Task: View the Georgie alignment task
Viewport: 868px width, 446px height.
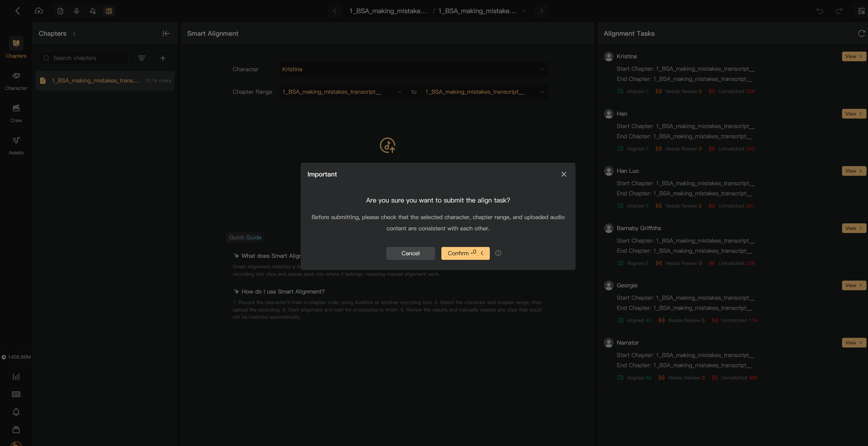Action: [854, 285]
